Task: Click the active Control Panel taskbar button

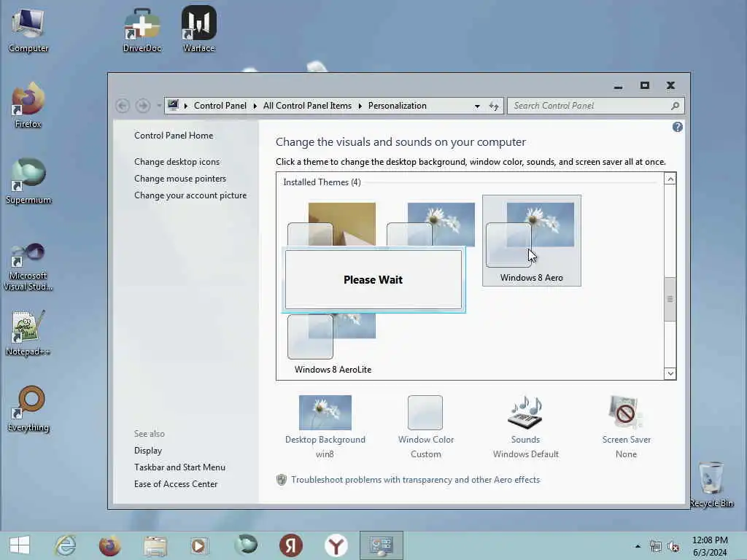Action: (x=381, y=545)
